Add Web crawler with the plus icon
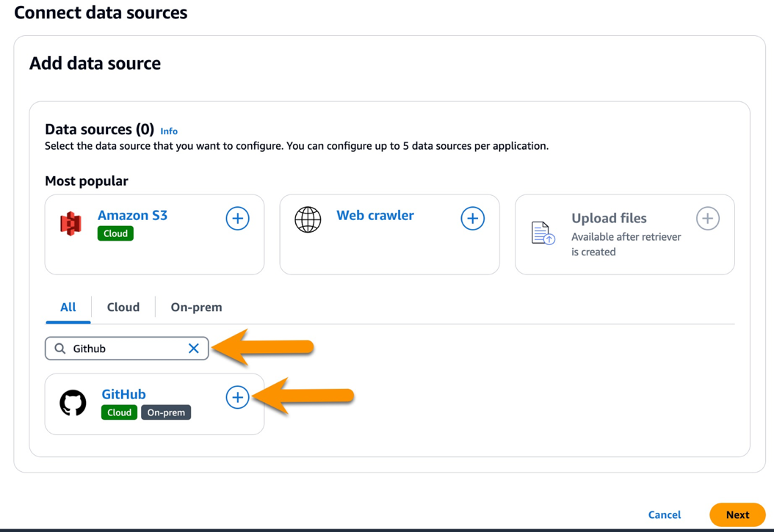Viewport: 774px width, 532px height. (472, 218)
